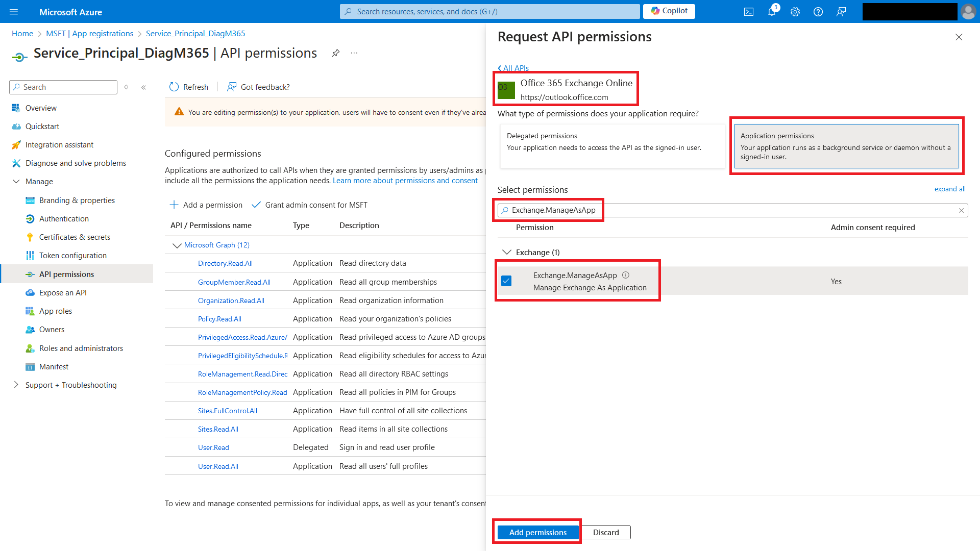This screenshot has width=980, height=551.
Task: Show info for Exchange.ManageAsApp permission
Action: coord(626,275)
